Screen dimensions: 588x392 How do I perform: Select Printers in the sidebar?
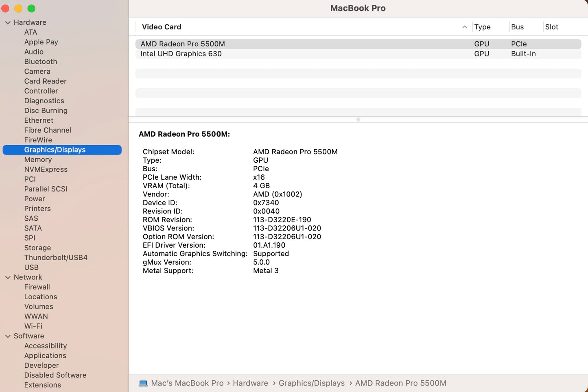(x=37, y=208)
